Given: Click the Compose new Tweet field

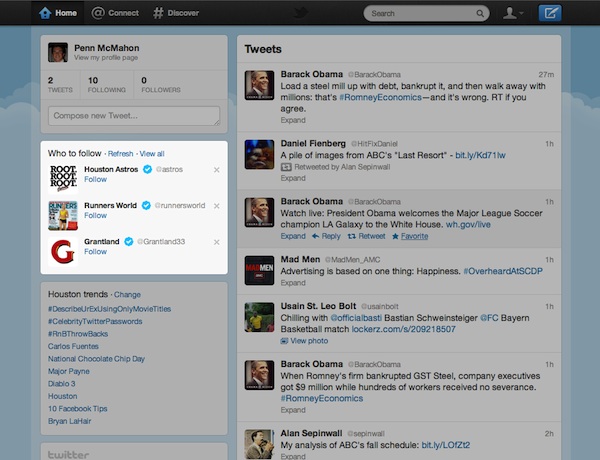Looking at the screenshot, I should point(133,116).
